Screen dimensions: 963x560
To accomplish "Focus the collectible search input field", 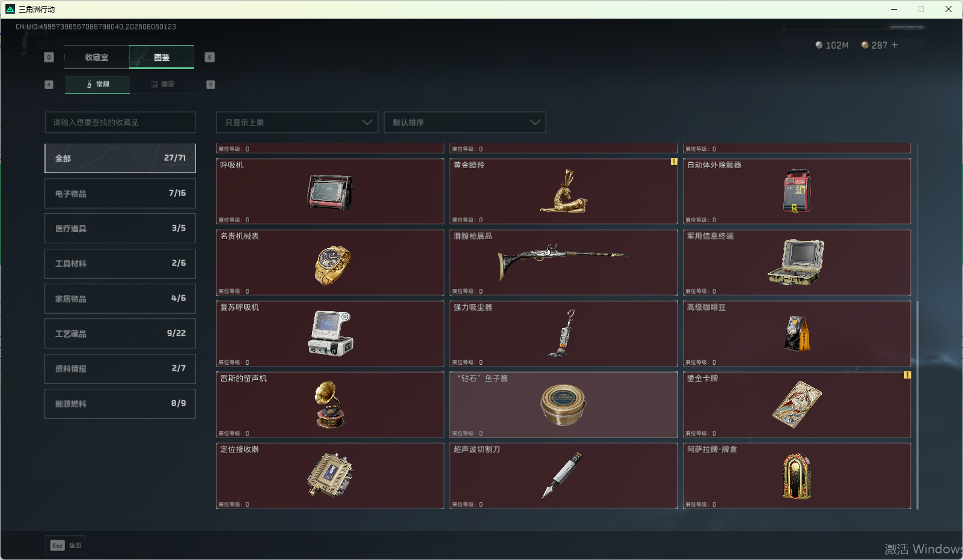I will (x=120, y=122).
